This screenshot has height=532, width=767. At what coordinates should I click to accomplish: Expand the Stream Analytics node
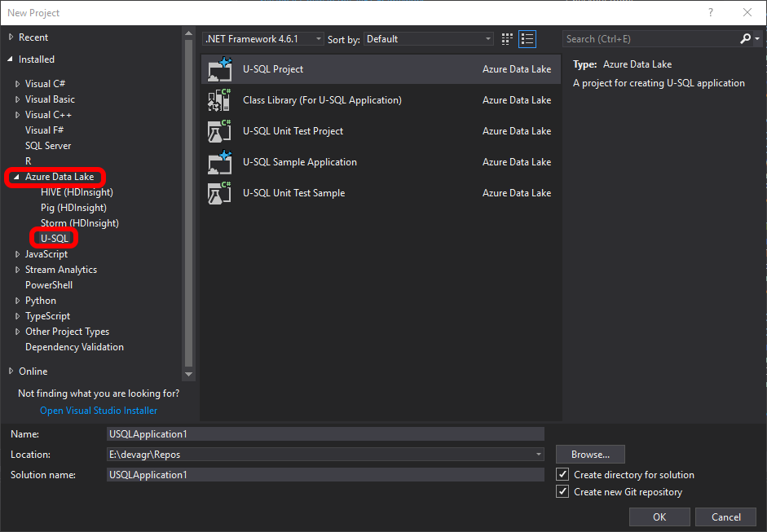(x=18, y=270)
